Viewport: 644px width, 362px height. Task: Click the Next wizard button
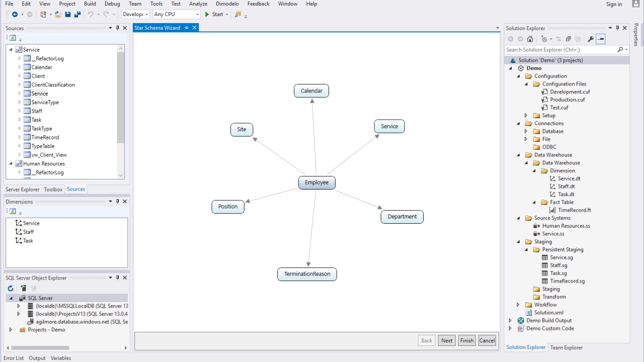[447, 340]
